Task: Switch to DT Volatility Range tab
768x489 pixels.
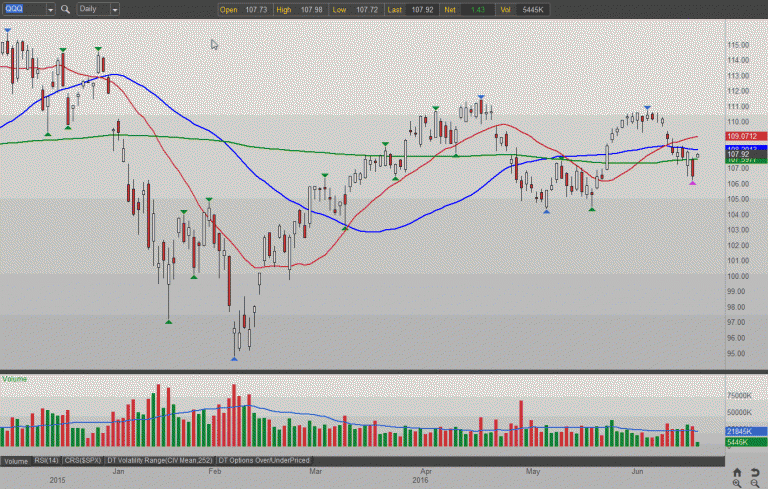Action: click(x=160, y=461)
